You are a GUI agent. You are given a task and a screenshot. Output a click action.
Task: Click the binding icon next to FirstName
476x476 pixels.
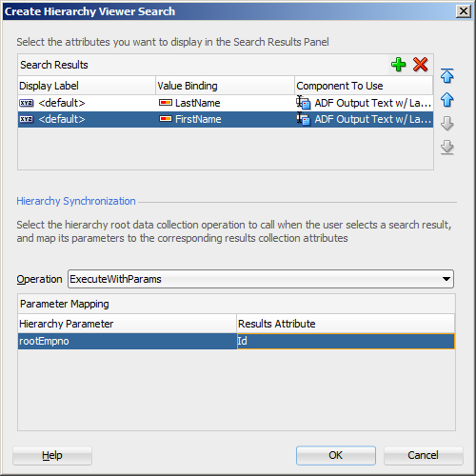(166, 119)
